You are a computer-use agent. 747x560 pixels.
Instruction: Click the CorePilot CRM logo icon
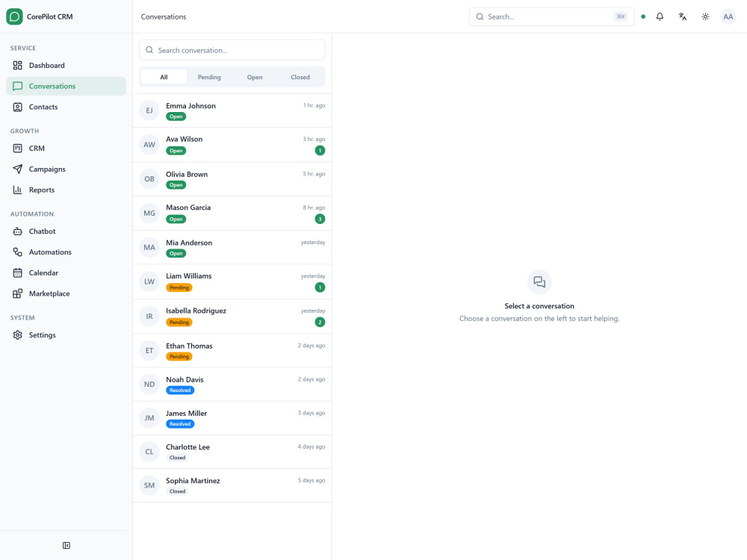tap(14, 16)
